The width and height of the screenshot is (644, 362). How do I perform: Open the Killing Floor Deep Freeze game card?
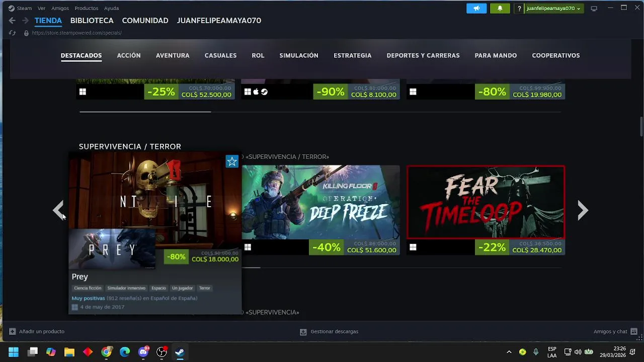click(320, 210)
